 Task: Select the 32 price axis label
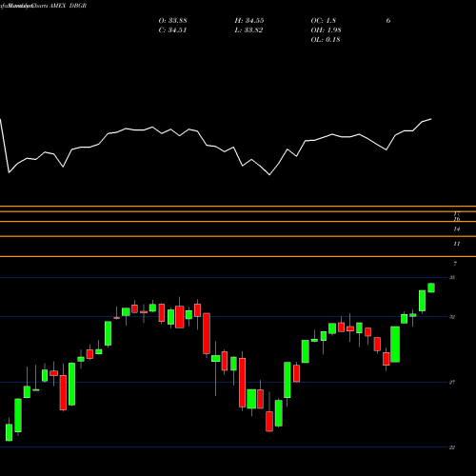[x=452, y=317]
